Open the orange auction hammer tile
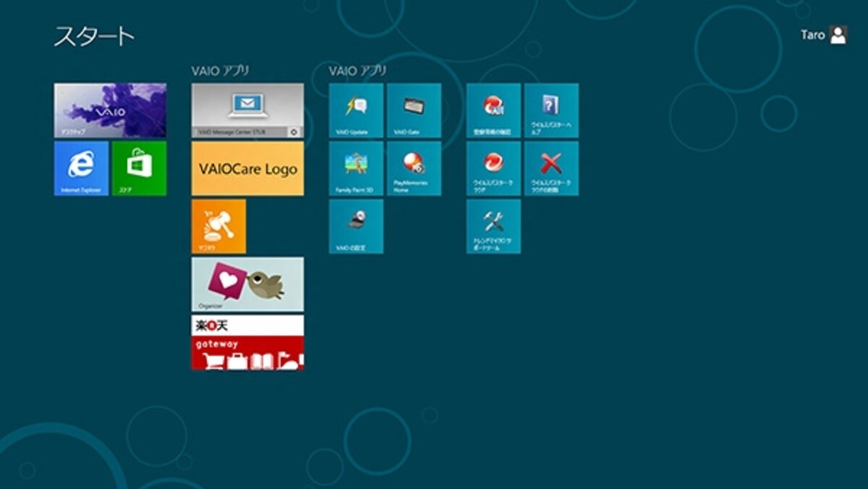The height and width of the screenshot is (489, 868). click(x=218, y=226)
